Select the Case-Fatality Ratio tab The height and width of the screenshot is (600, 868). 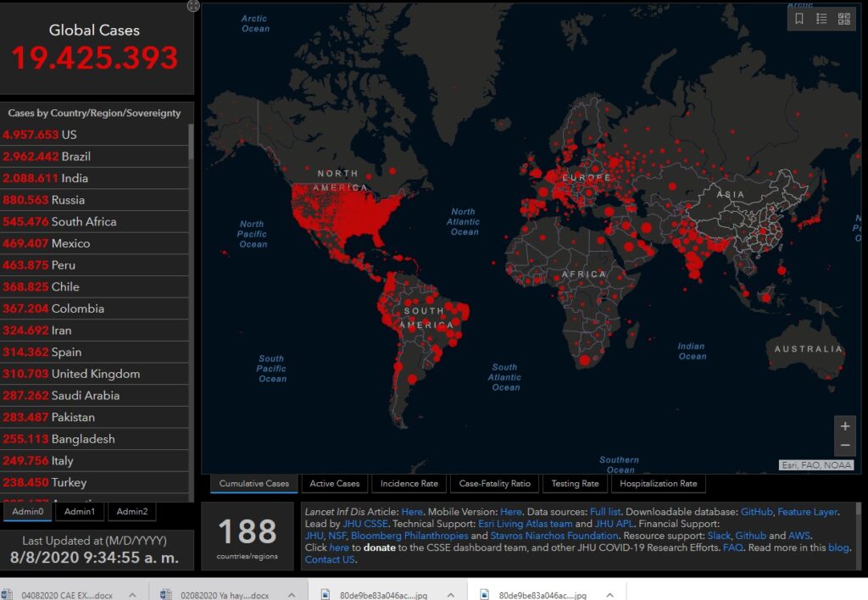(x=494, y=484)
